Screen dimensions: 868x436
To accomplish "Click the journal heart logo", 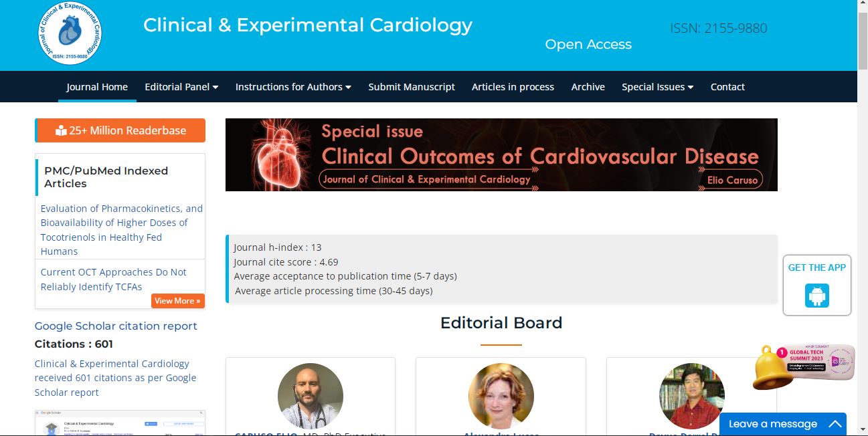I will [x=70, y=33].
